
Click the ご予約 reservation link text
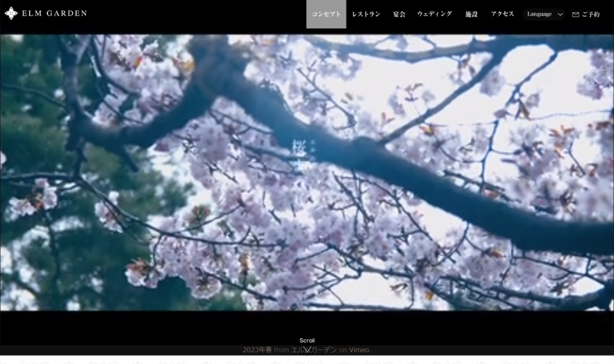(590, 14)
